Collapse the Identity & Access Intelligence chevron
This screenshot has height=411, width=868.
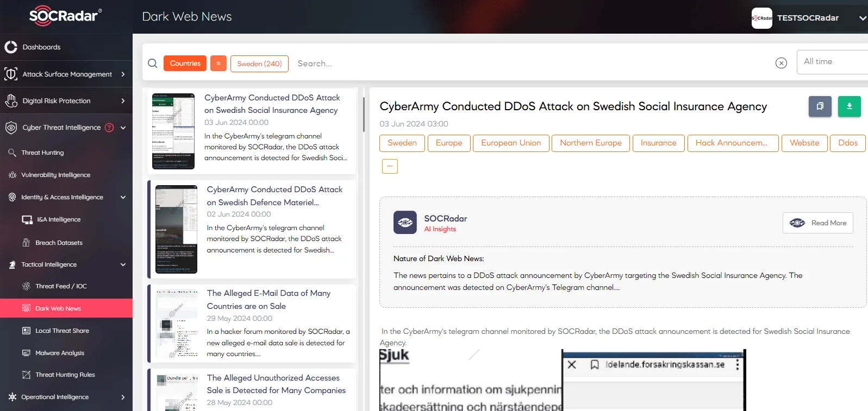(123, 197)
